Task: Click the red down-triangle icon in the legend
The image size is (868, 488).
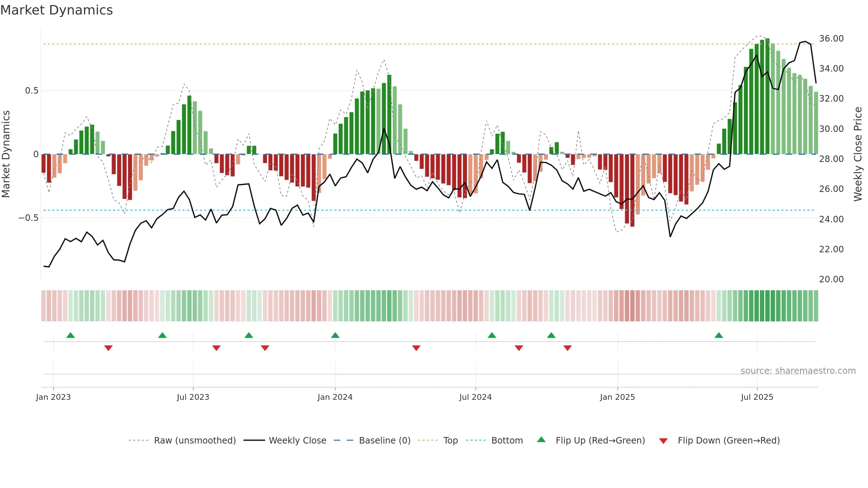Action: (x=663, y=441)
